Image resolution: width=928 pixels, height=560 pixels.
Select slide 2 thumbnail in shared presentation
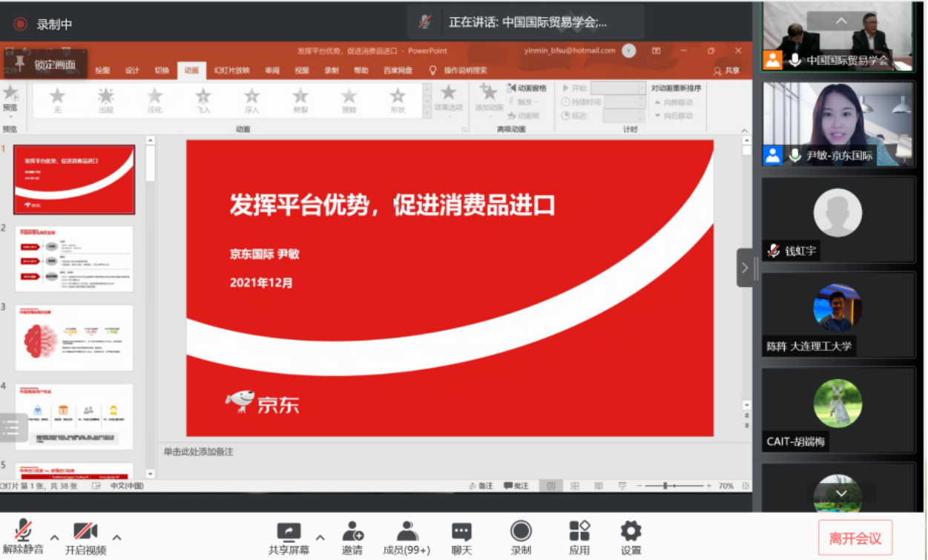74,259
